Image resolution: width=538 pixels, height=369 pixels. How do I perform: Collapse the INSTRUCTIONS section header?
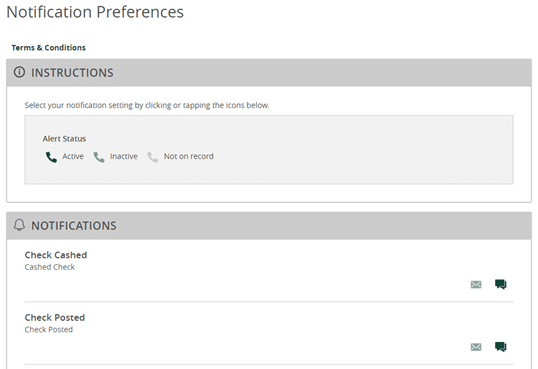[x=269, y=73]
